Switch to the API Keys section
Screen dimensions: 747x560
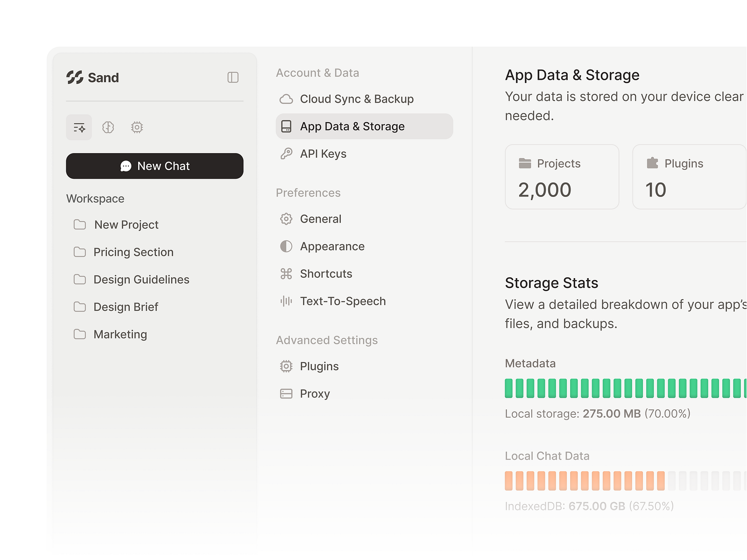pos(323,154)
